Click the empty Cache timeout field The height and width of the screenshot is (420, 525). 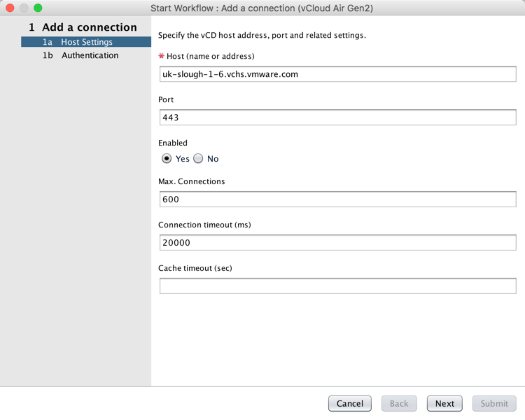(337, 286)
